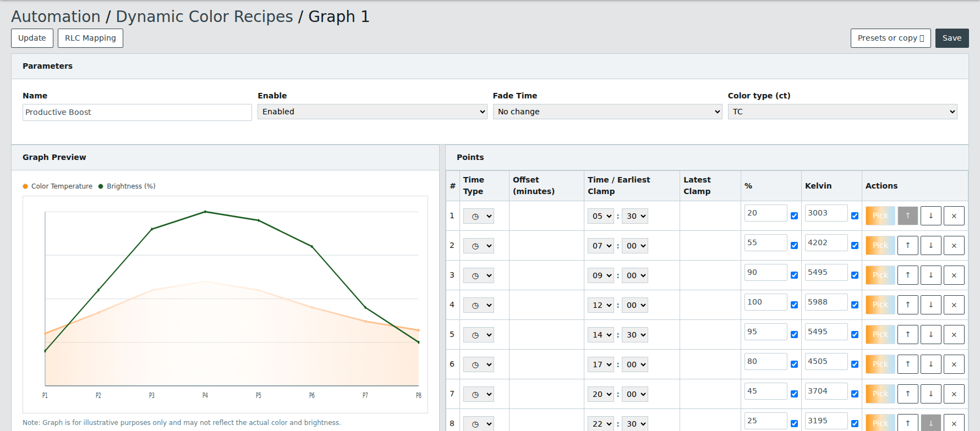The height and width of the screenshot is (431, 980).
Task: Remove point 6 using x button
Action: coord(954,364)
